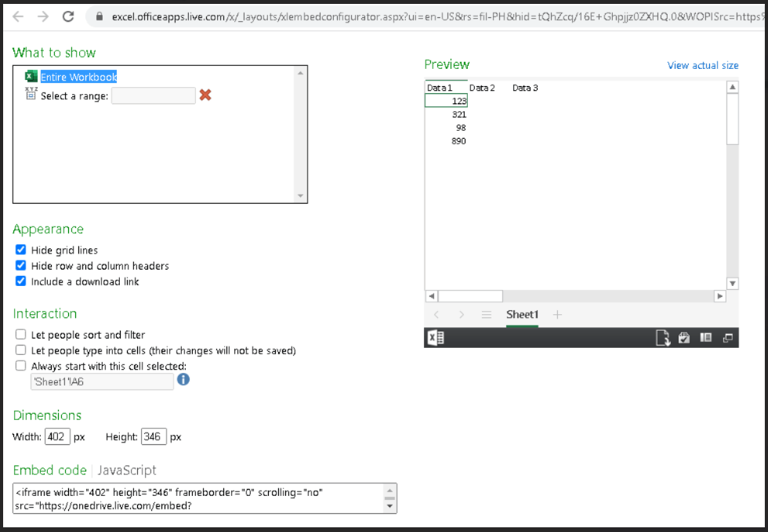Click the next sheet chevron arrow
768x532 pixels.
pyautogui.click(x=462, y=313)
